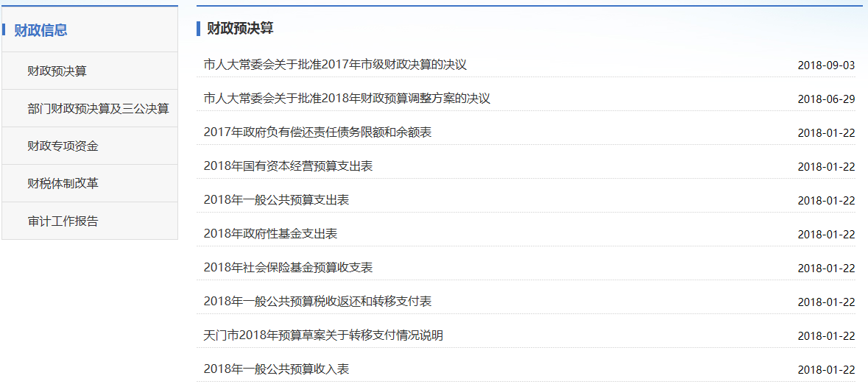
Task: Select 审计工作报告 from the sidebar
Action: (x=63, y=221)
